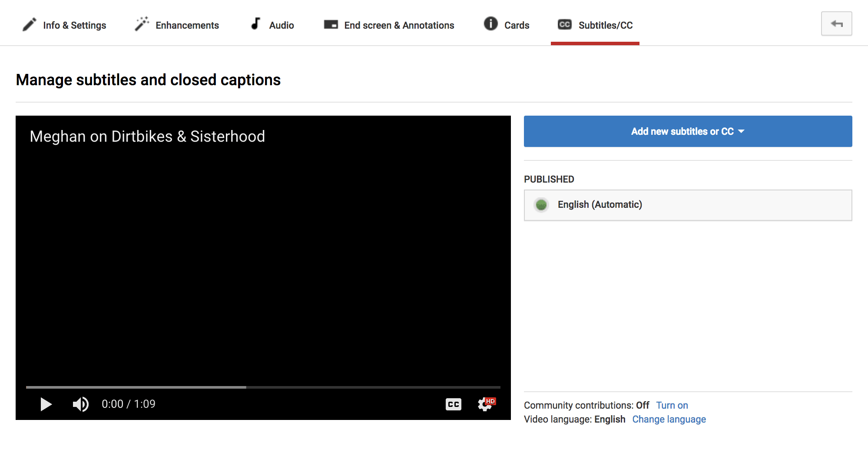Click the Info & Settings pencil icon
The height and width of the screenshot is (453, 868).
click(x=29, y=24)
